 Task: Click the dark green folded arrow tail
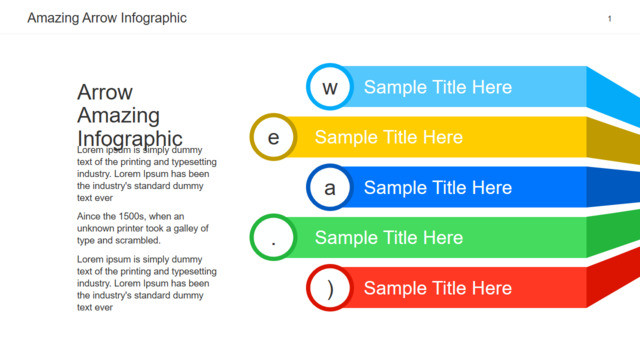pyautogui.click(x=613, y=233)
